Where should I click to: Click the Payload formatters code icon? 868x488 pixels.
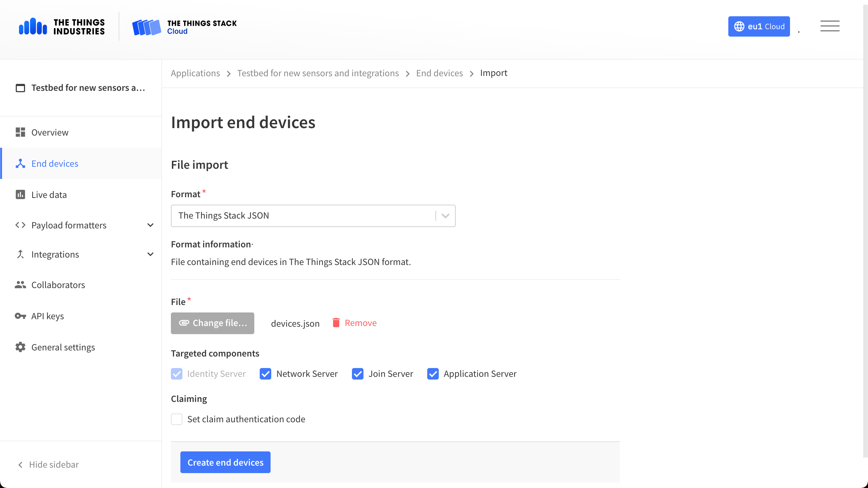pos(20,225)
